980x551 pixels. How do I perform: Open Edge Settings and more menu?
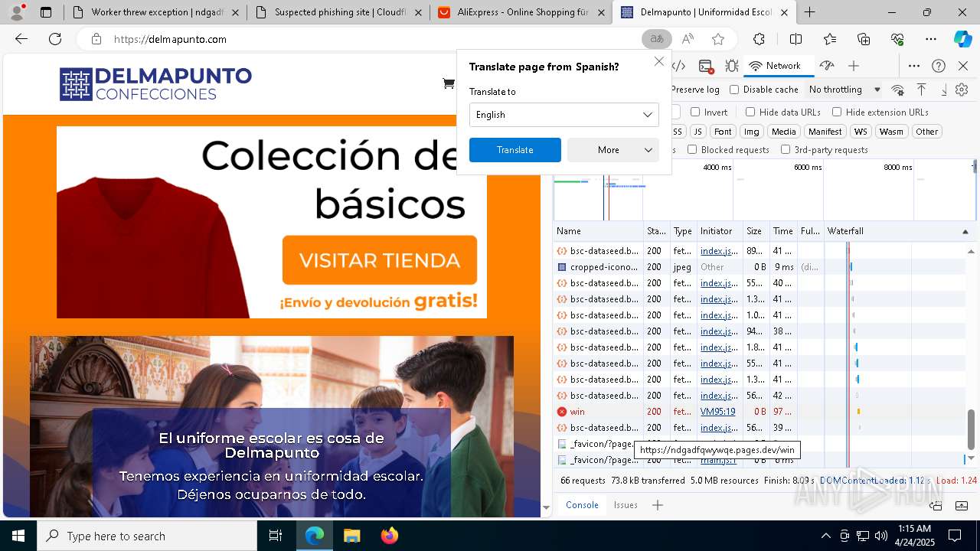click(x=930, y=39)
